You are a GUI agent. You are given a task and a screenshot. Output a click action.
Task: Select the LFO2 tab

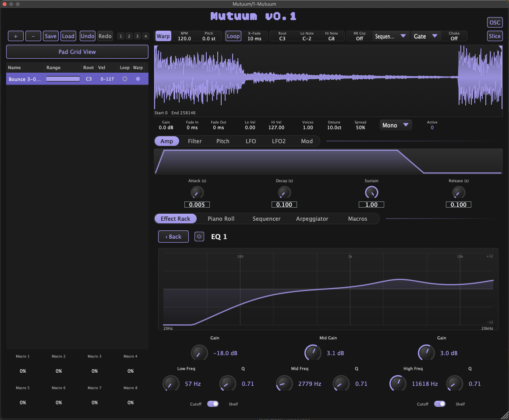(279, 141)
